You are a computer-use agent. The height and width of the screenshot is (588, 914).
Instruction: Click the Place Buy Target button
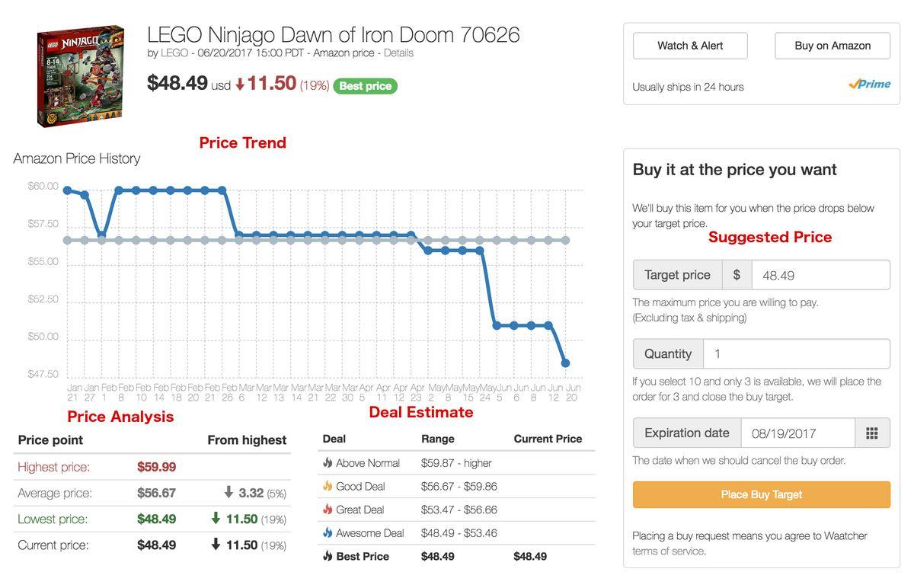[761, 494]
